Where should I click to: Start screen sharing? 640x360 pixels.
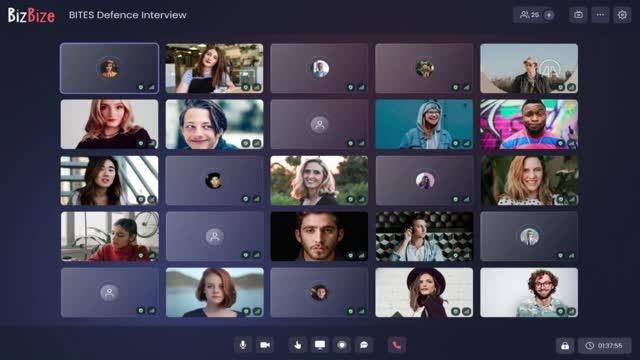click(320, 345)
